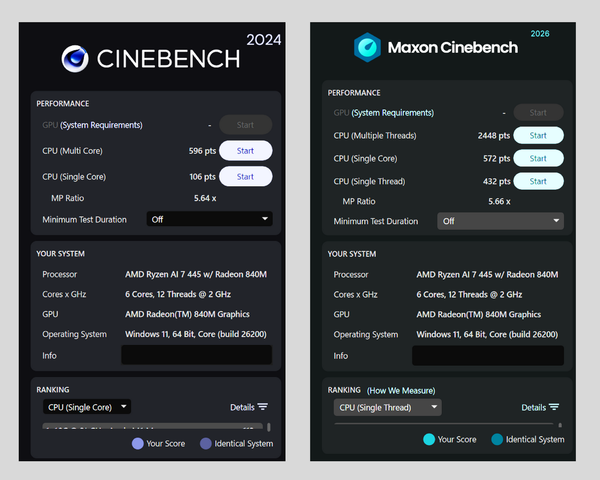600x480 pixels.
Task: Click the 572 pts single core score
Action: 497,158
